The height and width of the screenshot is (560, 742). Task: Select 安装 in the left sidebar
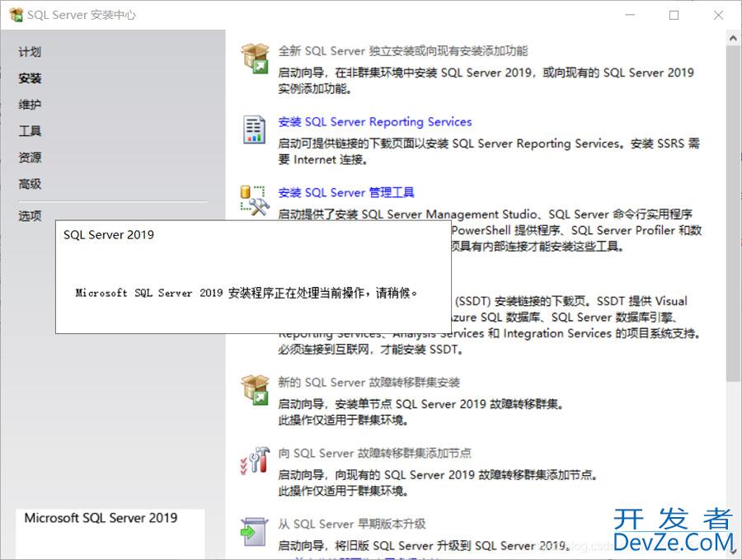pyautogui.click(x=30, y=78)
